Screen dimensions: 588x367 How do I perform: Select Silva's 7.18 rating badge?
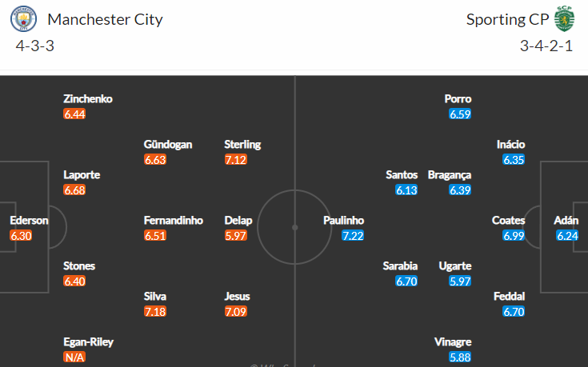(155, 311)
